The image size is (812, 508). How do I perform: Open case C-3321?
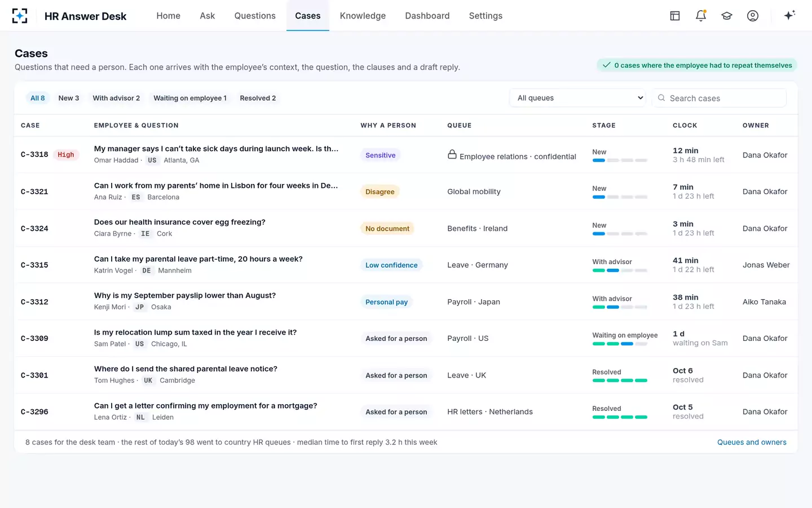(x=34, y=191)
